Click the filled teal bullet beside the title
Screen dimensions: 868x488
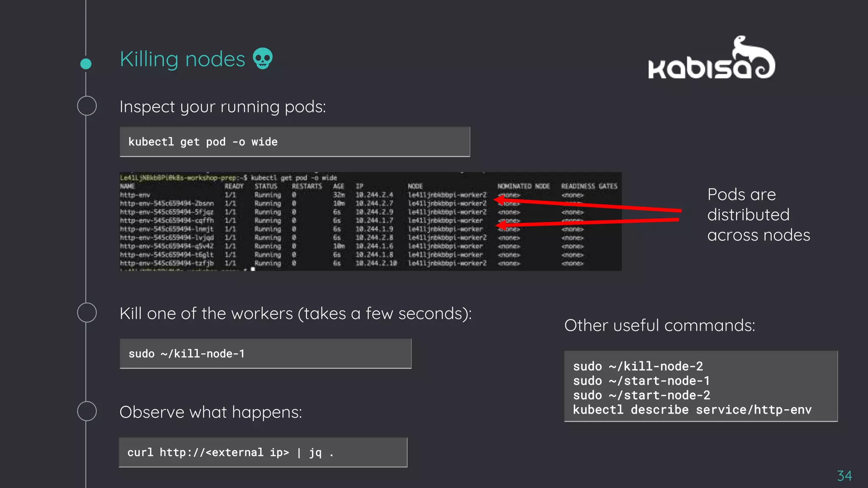click(86, 64)
